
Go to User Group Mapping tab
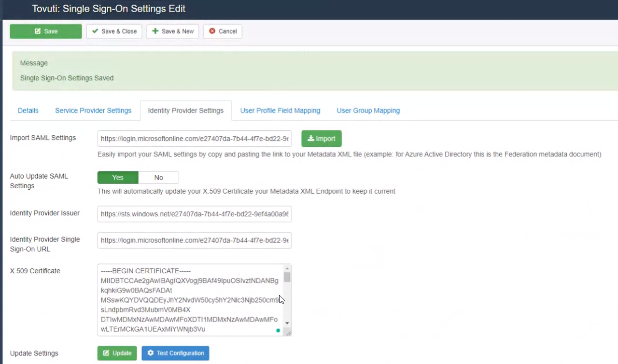(x=368, y=111)
